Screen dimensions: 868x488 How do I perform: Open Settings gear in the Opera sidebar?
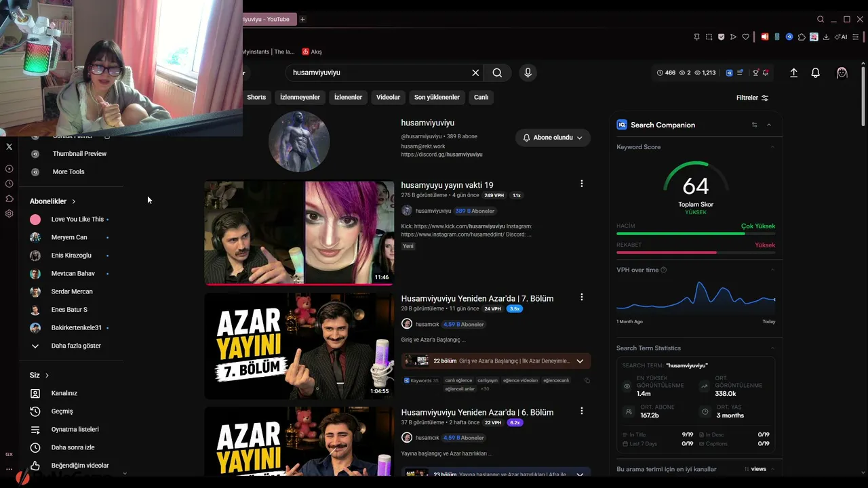pos(9,213)
